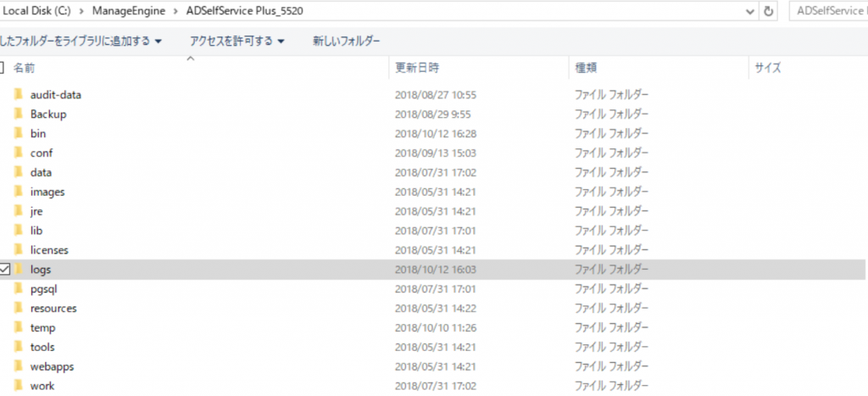The height and width of the screenshot is (396, 868).
Task: Click date 2018/08/27 10:55
Action: pyautogui.click(x=436, y=95)
